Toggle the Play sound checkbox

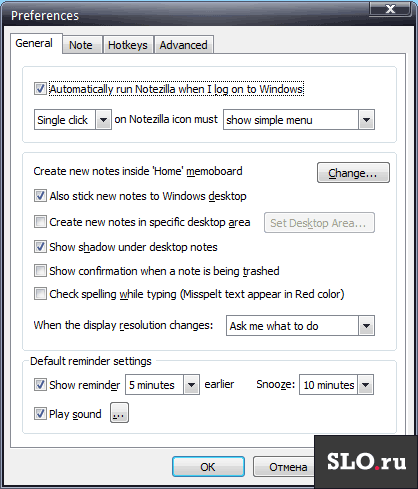pos(40,414)
